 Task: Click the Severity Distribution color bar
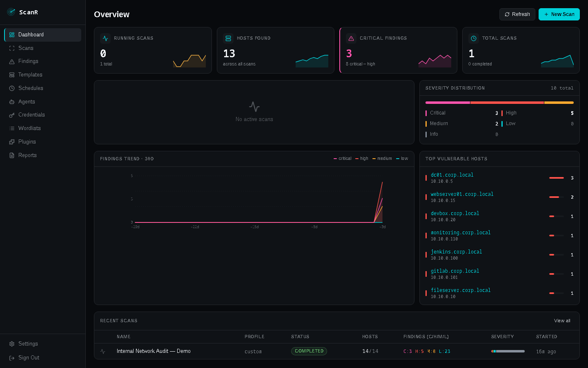click(499, 102)
